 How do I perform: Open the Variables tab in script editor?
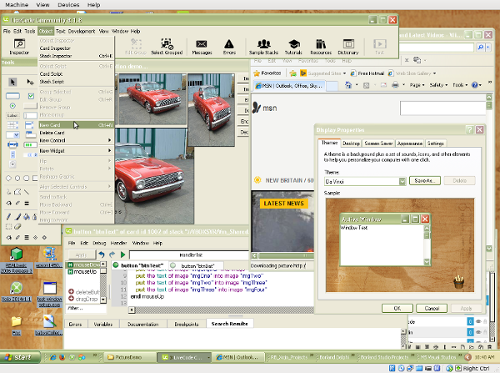(x=103, y=324)
